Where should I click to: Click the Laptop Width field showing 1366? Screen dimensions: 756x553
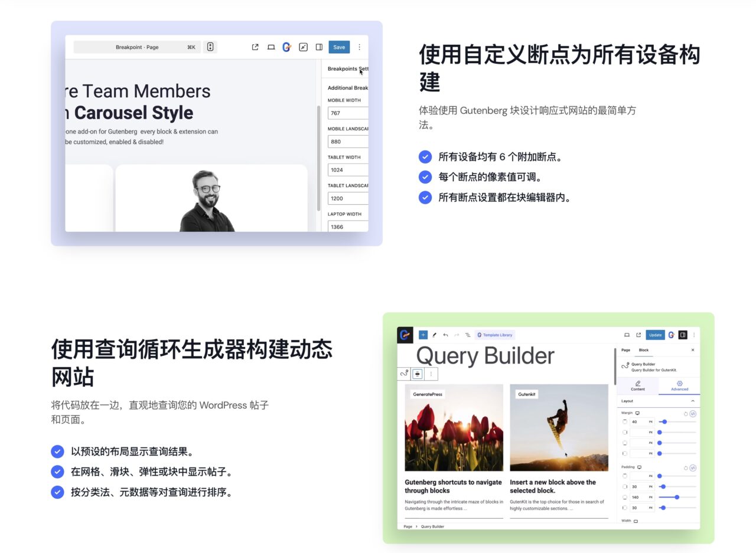pyautogui.click(x=348, y=226)
